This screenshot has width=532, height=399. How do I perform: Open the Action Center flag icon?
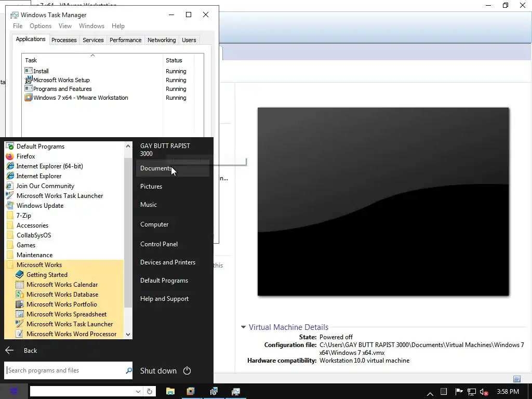pos(459,392)
